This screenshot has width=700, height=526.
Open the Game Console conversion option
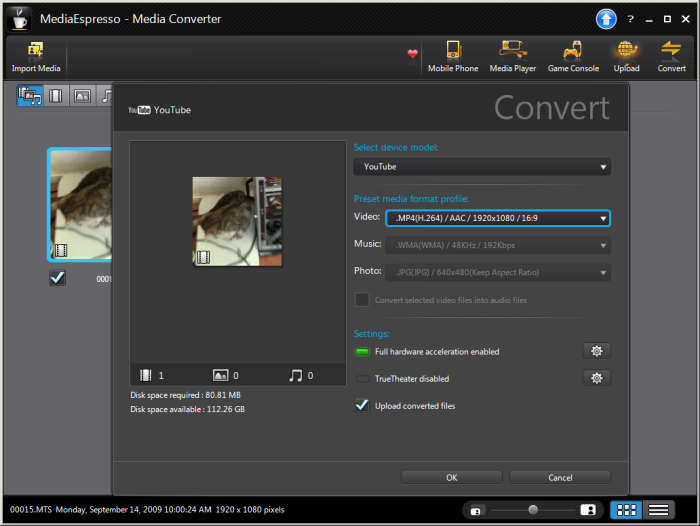click(x=573, y=50)
